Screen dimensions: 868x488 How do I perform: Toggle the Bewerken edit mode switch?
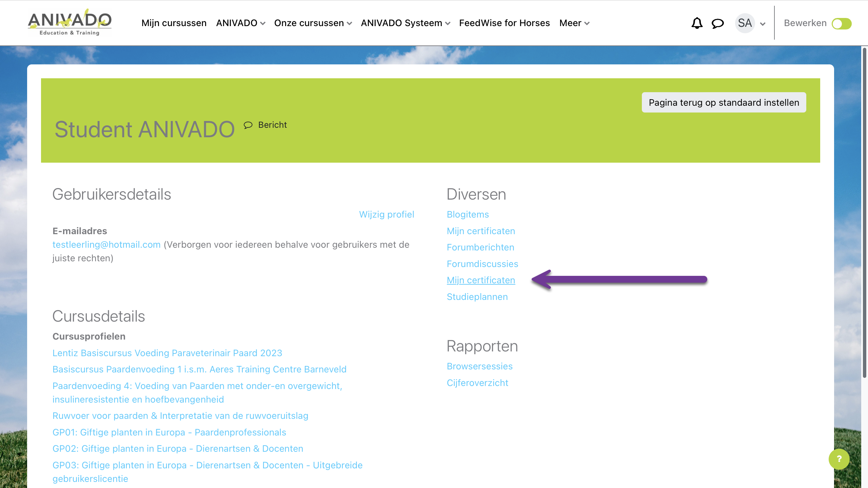[842, 23]
